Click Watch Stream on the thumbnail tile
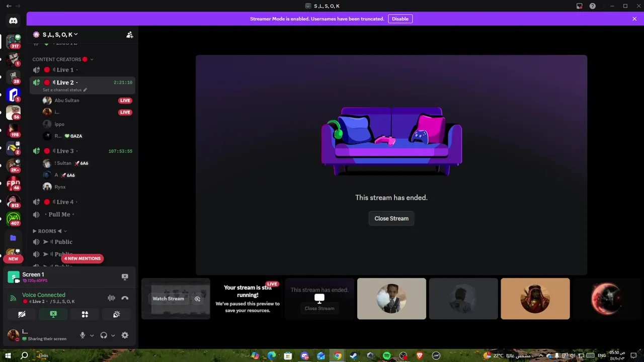644x362 pixels. [169, 299]
